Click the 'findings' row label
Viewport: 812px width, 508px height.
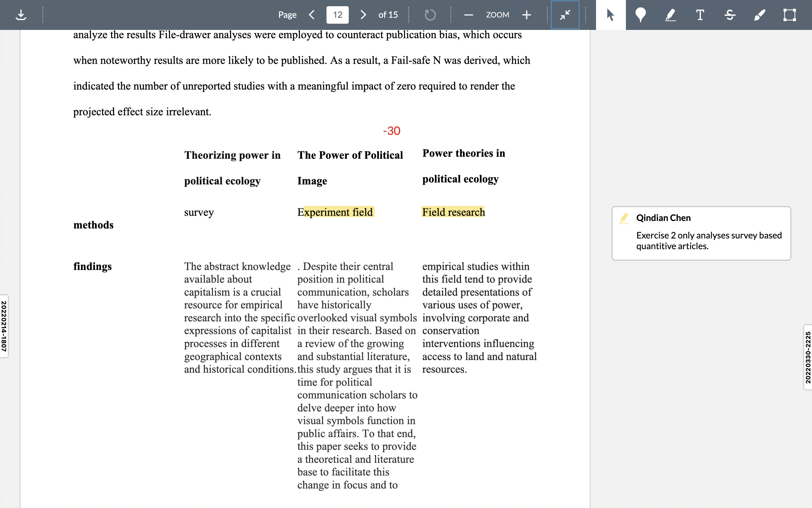click(x=92, y=266)
